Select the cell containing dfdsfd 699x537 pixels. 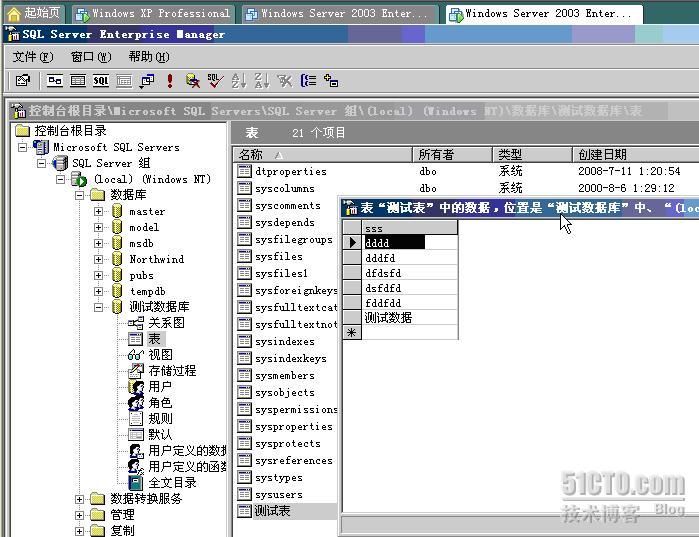coord(410,273)
